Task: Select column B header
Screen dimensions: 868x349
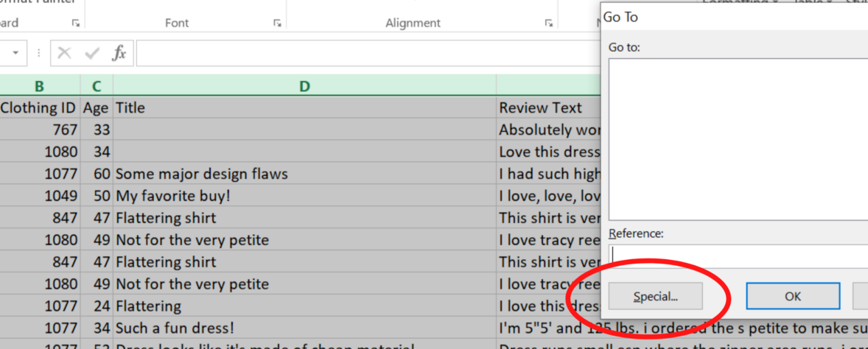Action: point(39,85)
